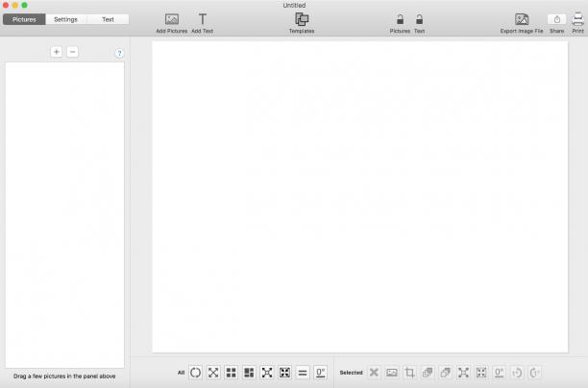
Task: Click the Selected section picture icon
Action: (392, 373)
